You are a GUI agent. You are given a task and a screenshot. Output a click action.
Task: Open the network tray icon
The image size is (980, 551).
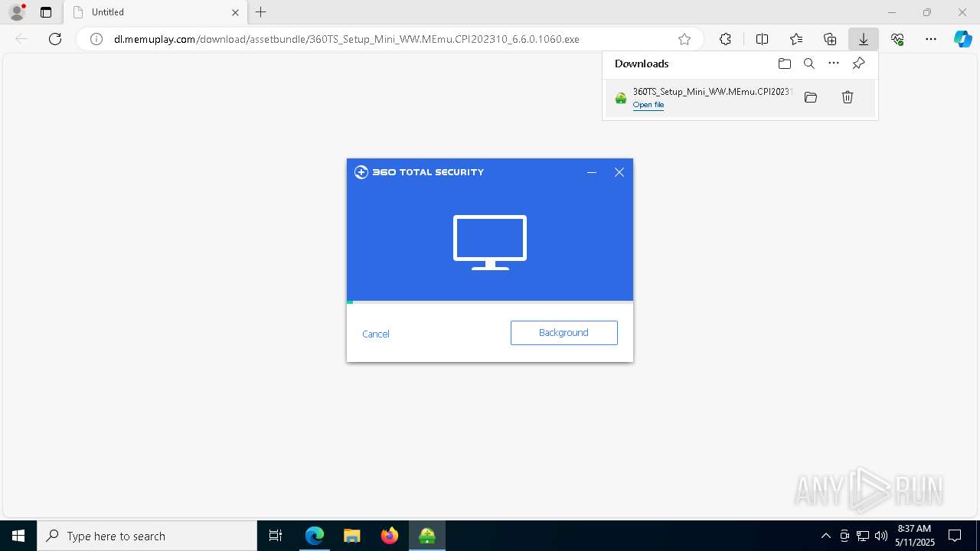863,536
